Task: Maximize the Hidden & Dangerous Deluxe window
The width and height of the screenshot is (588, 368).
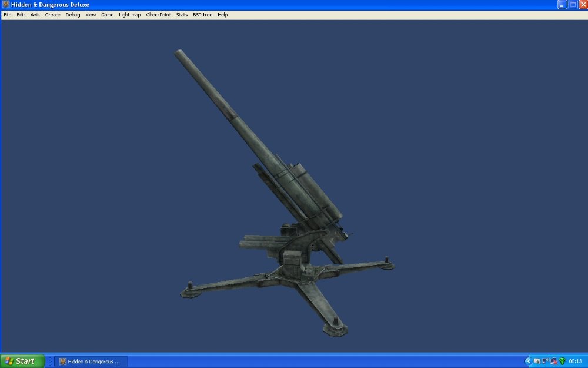Action: point(573,5)
